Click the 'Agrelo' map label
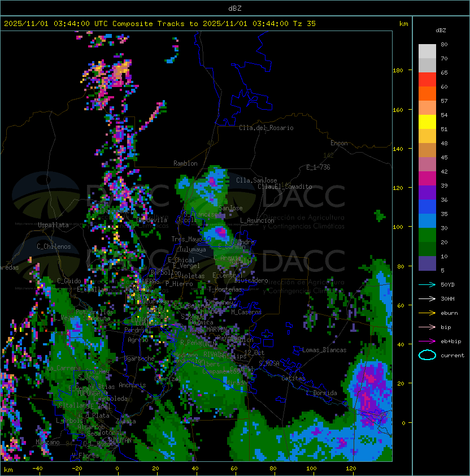The height and width of the screenshot is (476, 470). (x=138, y=340)
